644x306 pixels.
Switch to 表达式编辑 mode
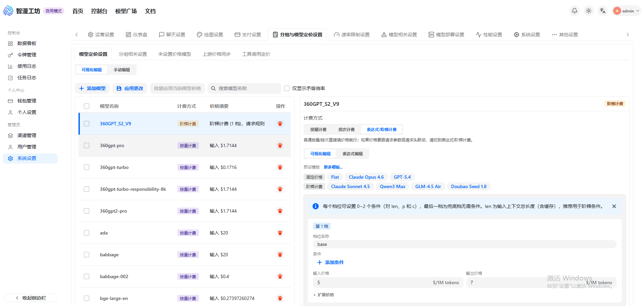(353, 154)
